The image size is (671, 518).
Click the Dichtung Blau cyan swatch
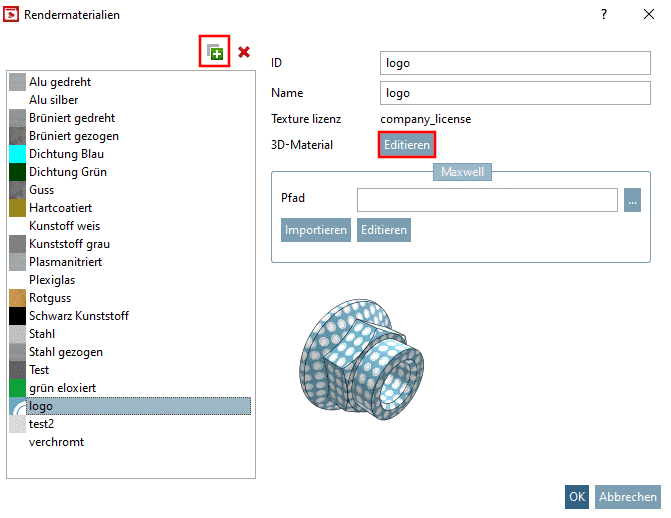click(17, 154)
